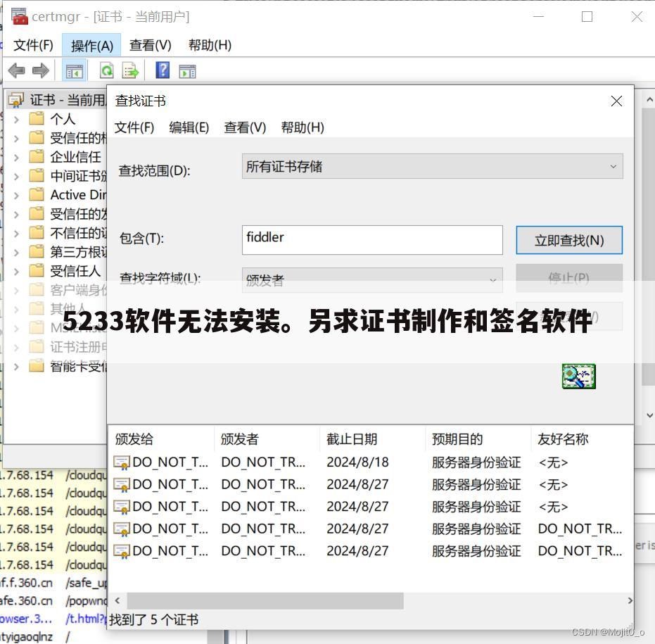Viewport: 655px width, 644px height.
Task: Click the 立即查找(N) button
Action: click(569, 240)
